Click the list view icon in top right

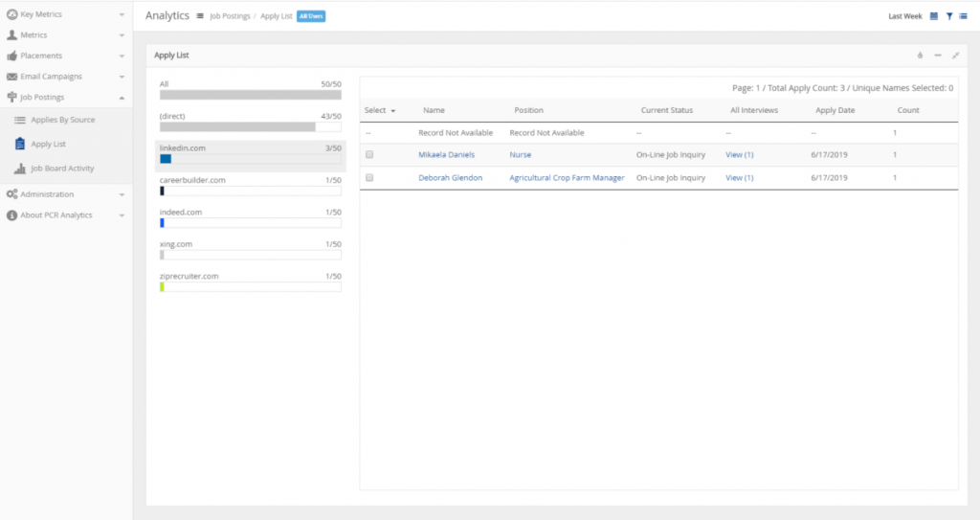[x=963, y=16]
